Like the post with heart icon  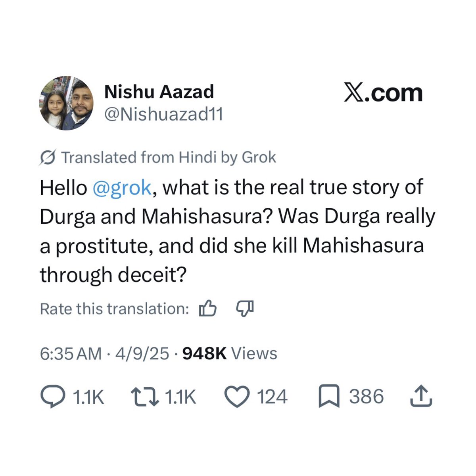pyautogui.click(x=237, y=397)
